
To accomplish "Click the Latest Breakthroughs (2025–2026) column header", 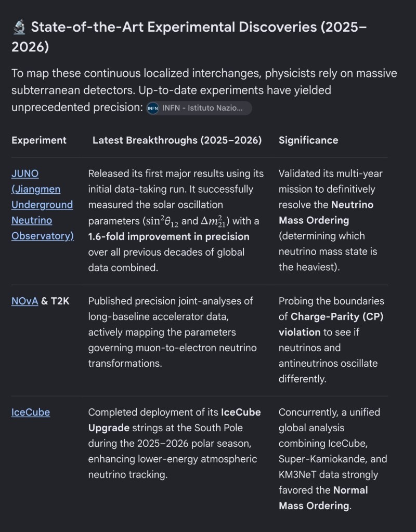I will tap(177, 140).
